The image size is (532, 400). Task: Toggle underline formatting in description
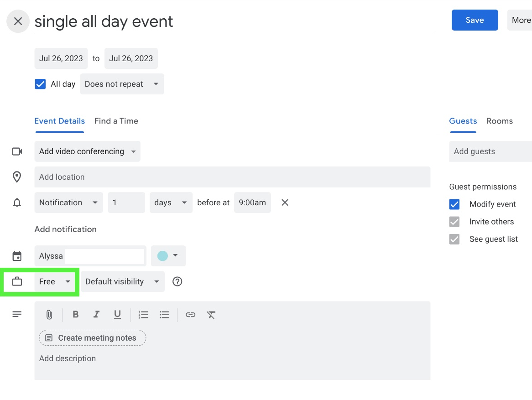[x=117, y=315]
